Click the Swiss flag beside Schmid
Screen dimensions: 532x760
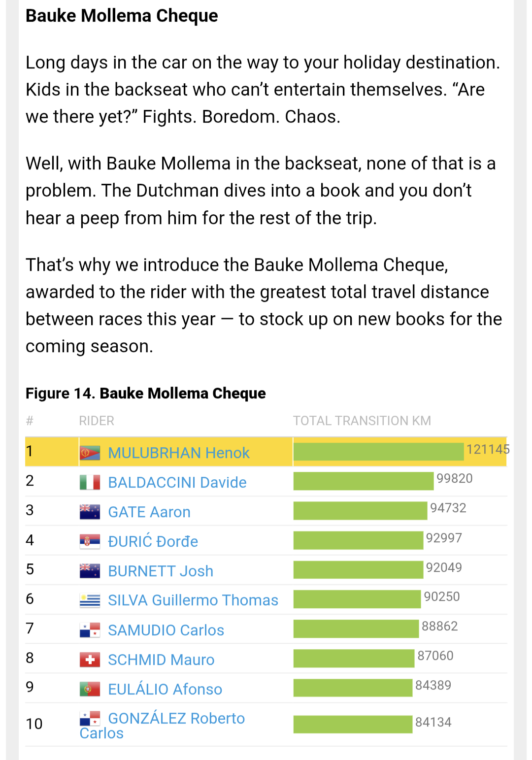point(90,660)
